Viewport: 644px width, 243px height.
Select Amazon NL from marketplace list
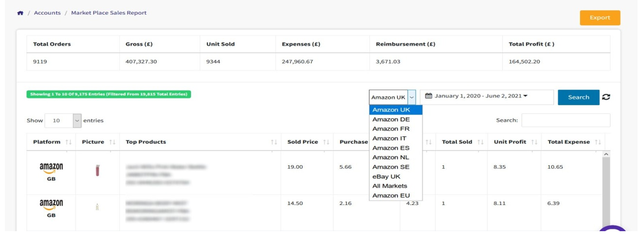tap(396, 157)
